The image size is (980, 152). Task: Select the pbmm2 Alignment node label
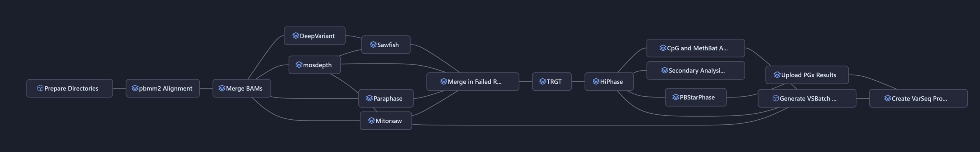click(x=166, y=88)
